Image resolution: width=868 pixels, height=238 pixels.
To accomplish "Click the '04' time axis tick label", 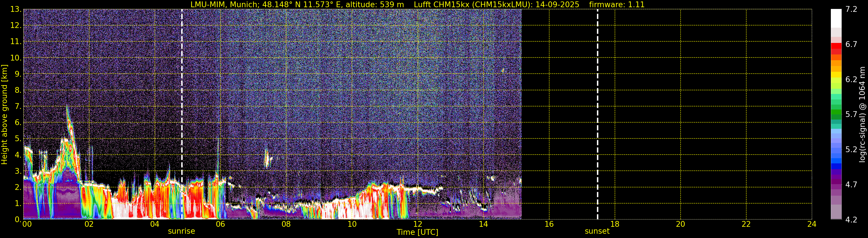I will (155, 224).
